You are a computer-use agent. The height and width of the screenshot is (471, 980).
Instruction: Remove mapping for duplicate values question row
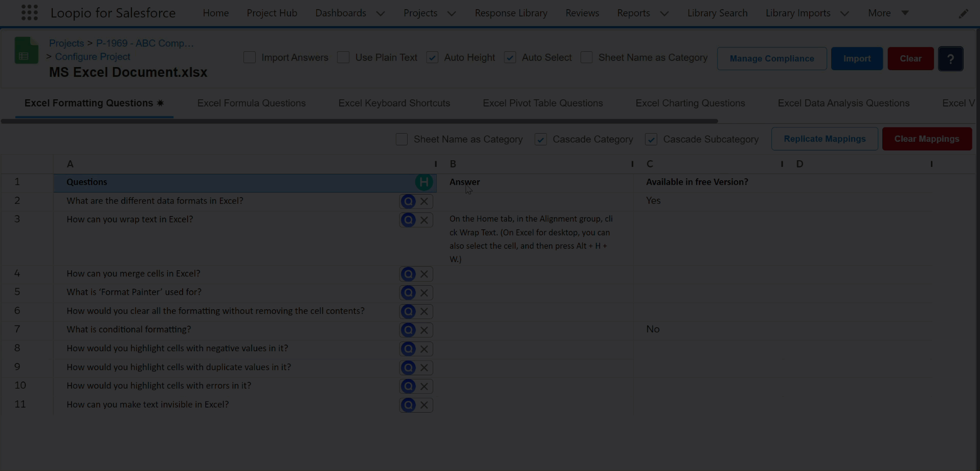(x=424, y=368)
